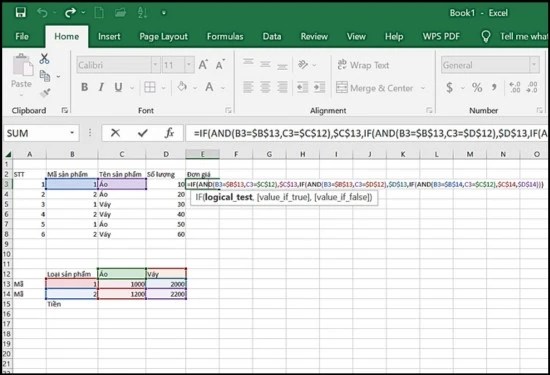Click the cell containing 'Loại sản phẩm'
This screenshot has height=375, width=550.
(72, 274)
